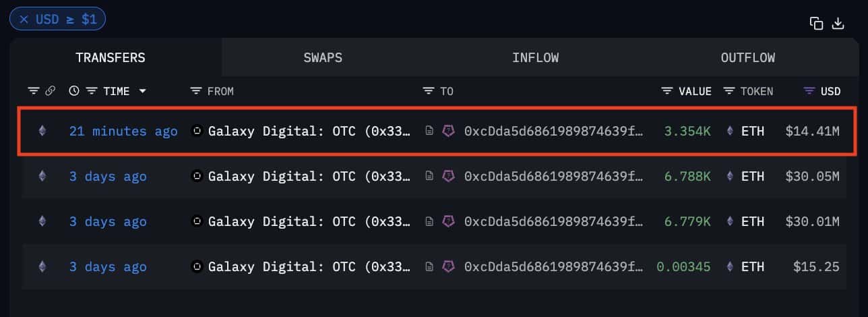This screenshot has width=868, height=317.
Task: Switch to the SWAPS tab
Action: [x=323, y=57]
